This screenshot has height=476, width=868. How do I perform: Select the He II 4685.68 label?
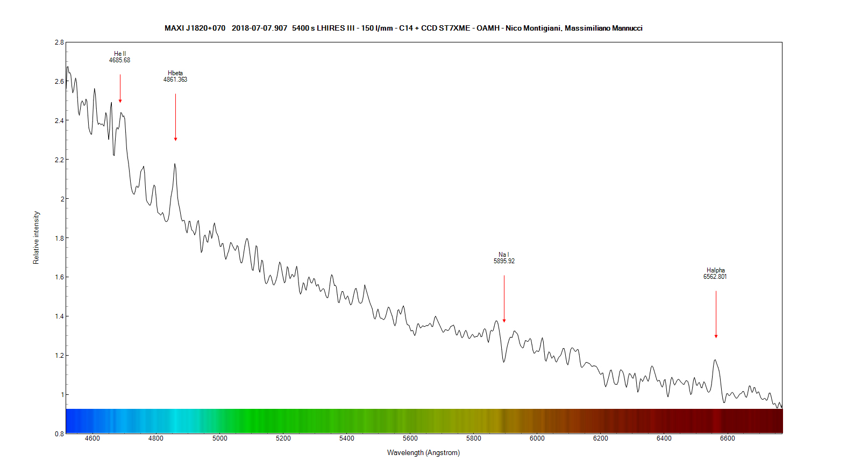pos(119,57)
